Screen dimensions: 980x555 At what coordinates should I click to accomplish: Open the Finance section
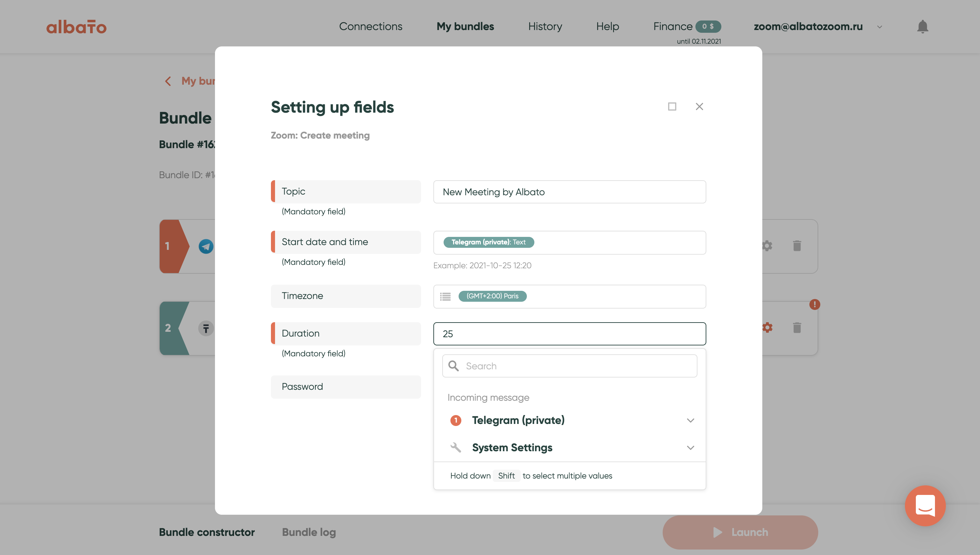tap(673, 26)
